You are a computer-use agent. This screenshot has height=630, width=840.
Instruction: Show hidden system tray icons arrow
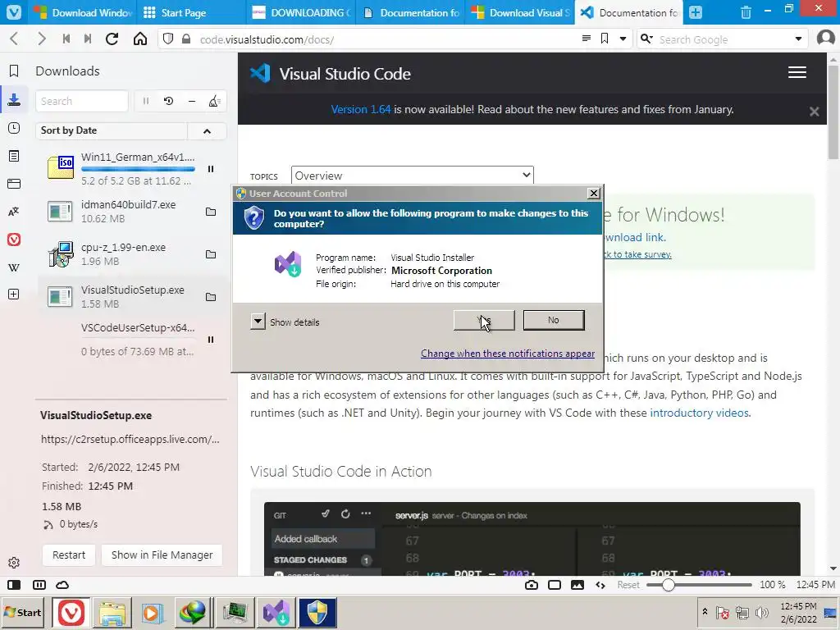705,611
